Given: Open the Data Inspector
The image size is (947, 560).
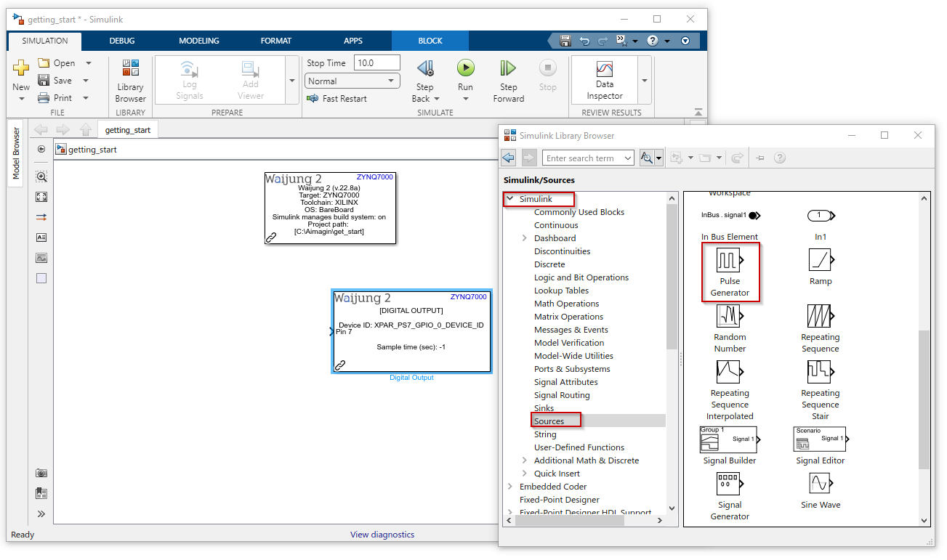Looking at the screenshot, I should click(x=605, y=81).
